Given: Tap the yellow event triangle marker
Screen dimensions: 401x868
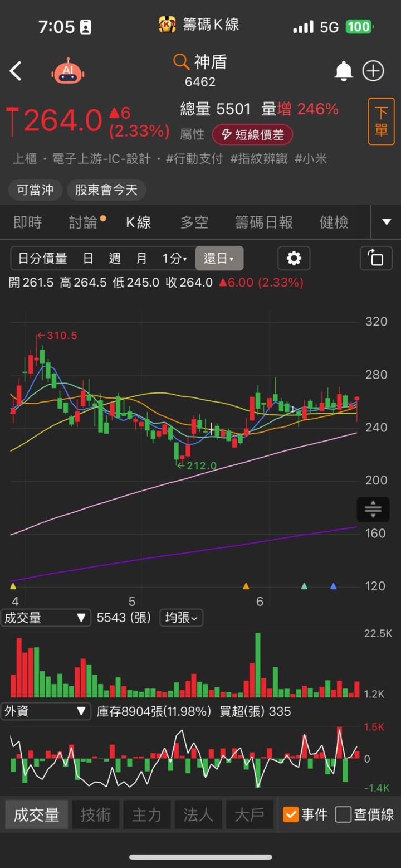Looking at the screenshot, I should pos(13,586).
